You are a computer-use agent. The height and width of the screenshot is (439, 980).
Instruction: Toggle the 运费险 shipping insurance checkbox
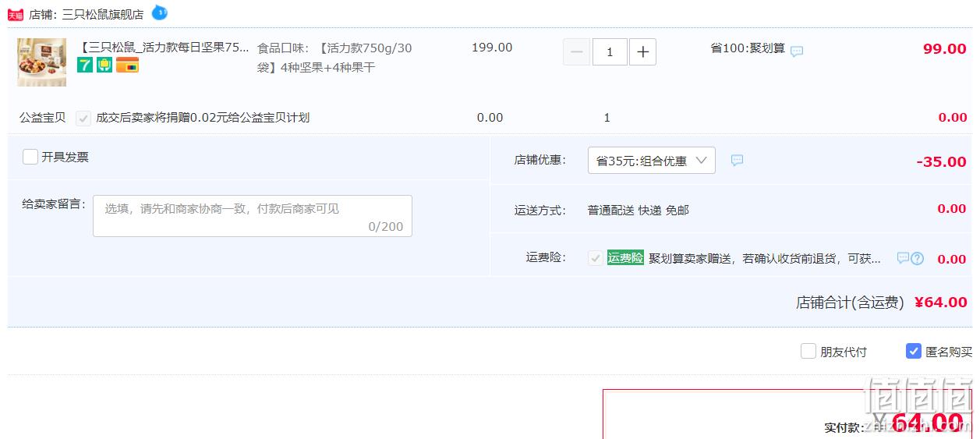click(596, 258)
